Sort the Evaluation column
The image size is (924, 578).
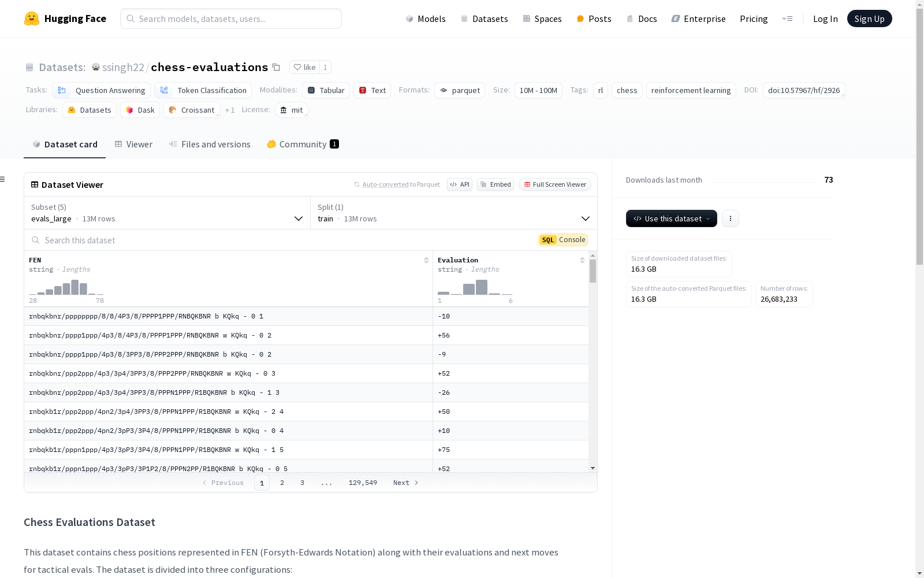coord(582,260)
